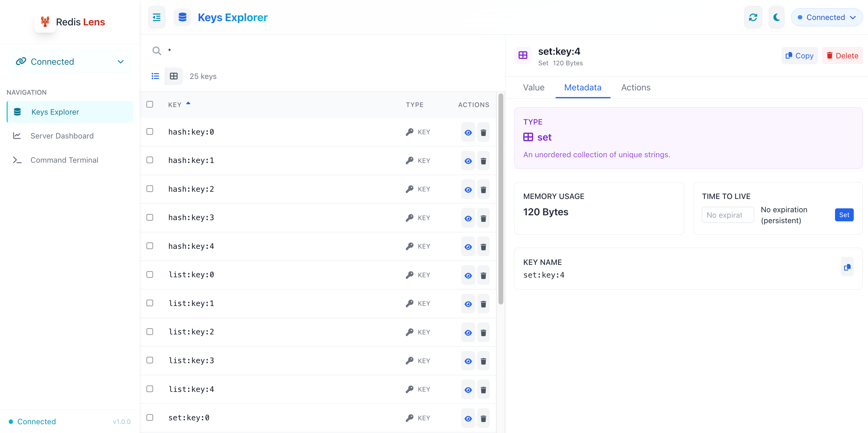Click the Keys Explorer database icon in header
The height and width of the screenshot is (433, 868).
pyautogui.click(x=182, y=17)
